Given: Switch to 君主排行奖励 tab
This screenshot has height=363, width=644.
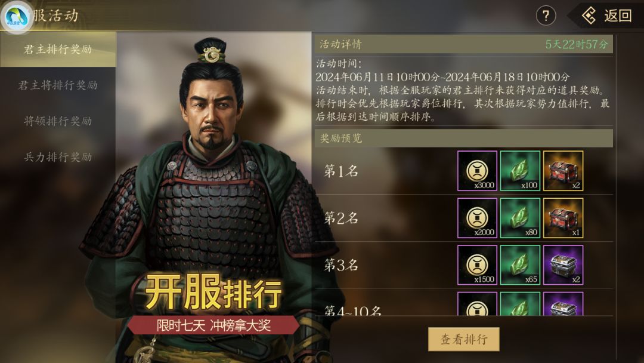Looking at the screenshot, I should click(x=57, y=50).
